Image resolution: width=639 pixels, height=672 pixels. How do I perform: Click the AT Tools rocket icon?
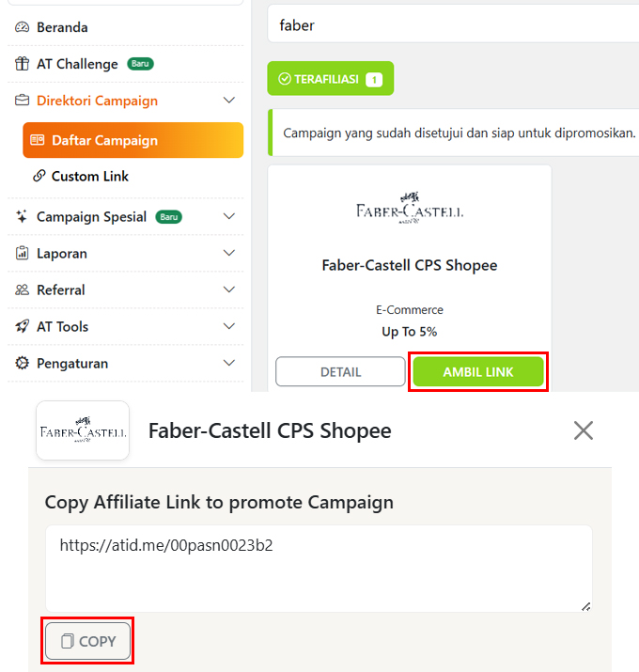(x=22, y=327)
